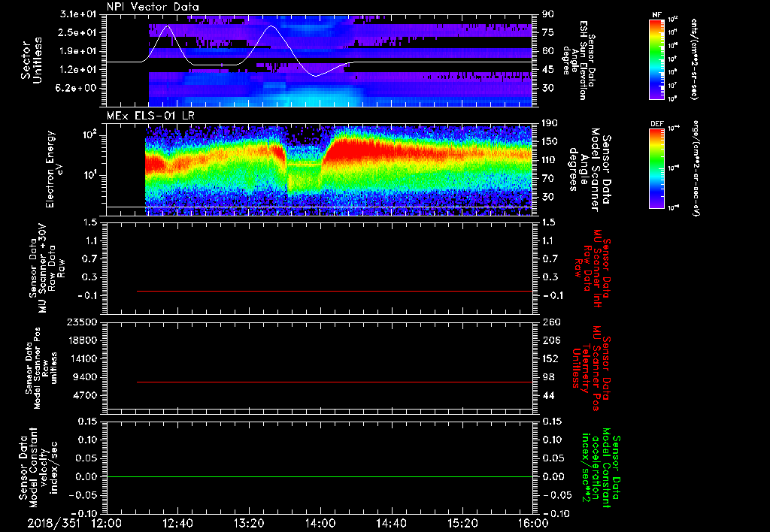Click the 15:20 time tick label
The height and width of the screenshot is (532, 770).
[462, 523]
